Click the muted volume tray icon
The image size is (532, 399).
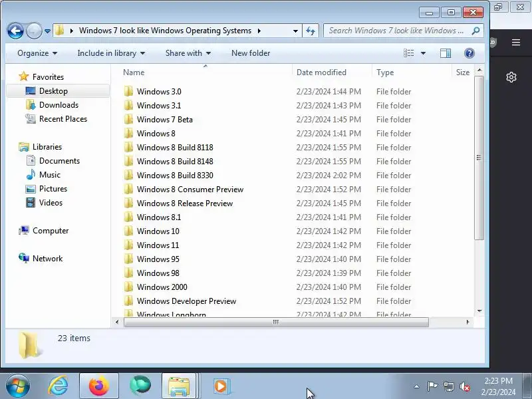[x=464, y=386]
